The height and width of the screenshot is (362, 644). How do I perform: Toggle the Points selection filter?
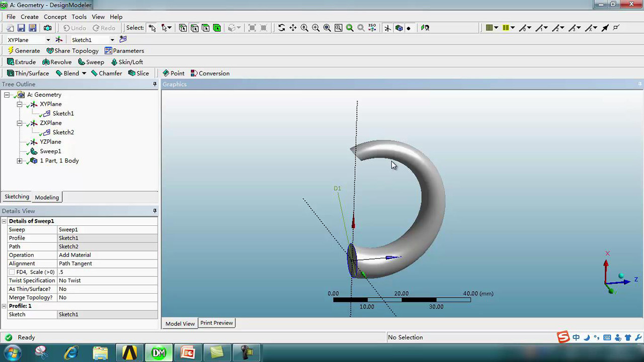click(183, 28)
